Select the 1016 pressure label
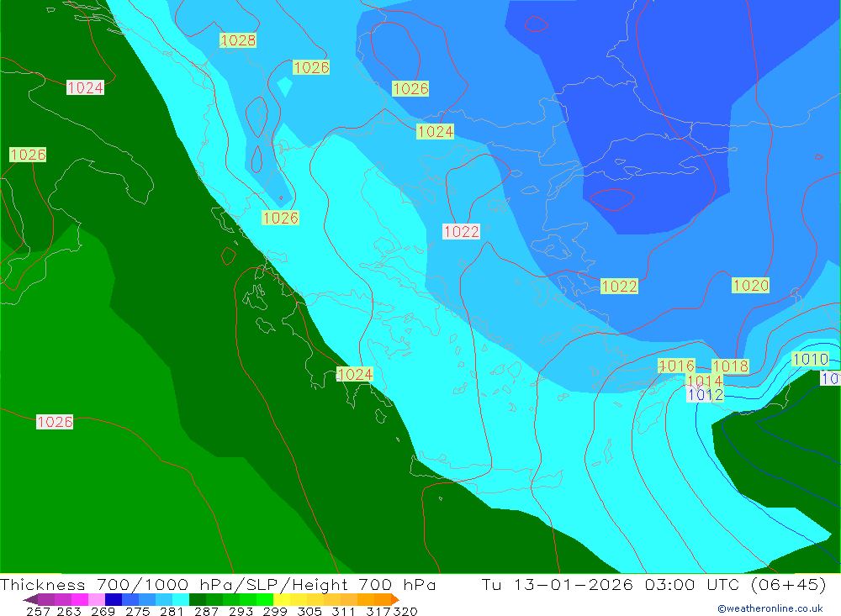 (x=676, y=366)
